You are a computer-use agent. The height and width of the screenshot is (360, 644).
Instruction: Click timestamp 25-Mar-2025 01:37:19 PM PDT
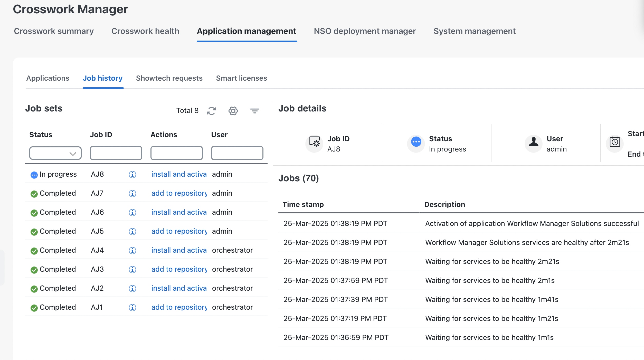click(x=335, y=318)
